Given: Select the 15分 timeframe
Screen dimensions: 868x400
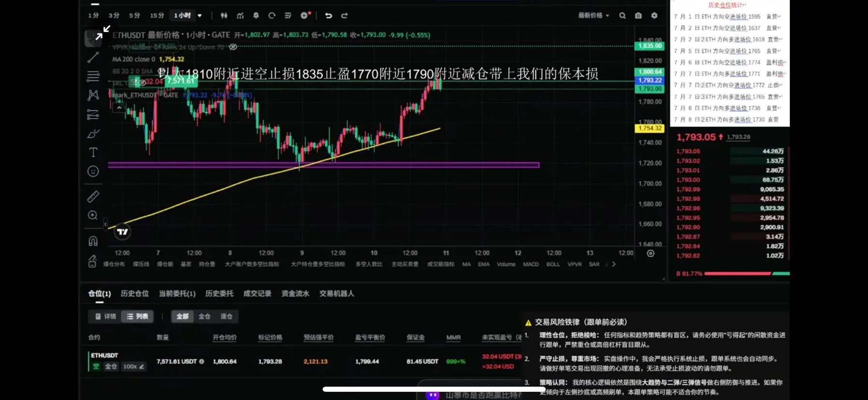Looking at the screenshot, I should click(157, 15).
